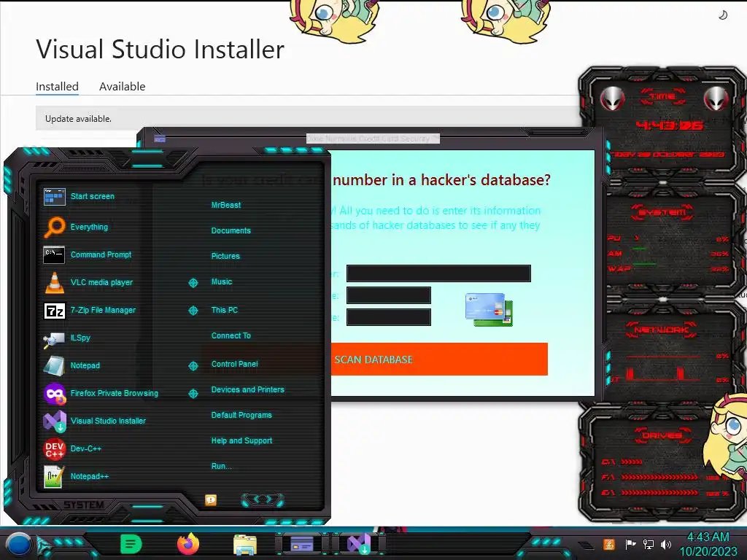Click the third black input field
The image size is (747, 560).
coord(389,317)
